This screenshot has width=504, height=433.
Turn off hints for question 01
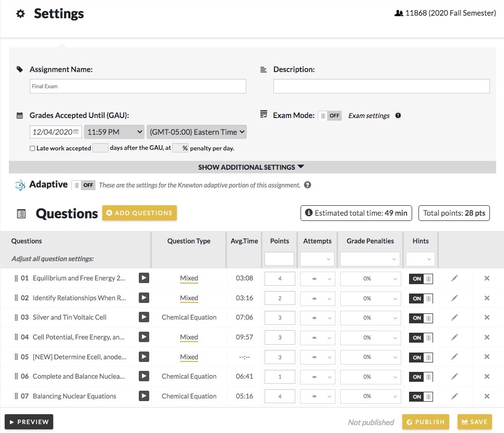[421, 278]
